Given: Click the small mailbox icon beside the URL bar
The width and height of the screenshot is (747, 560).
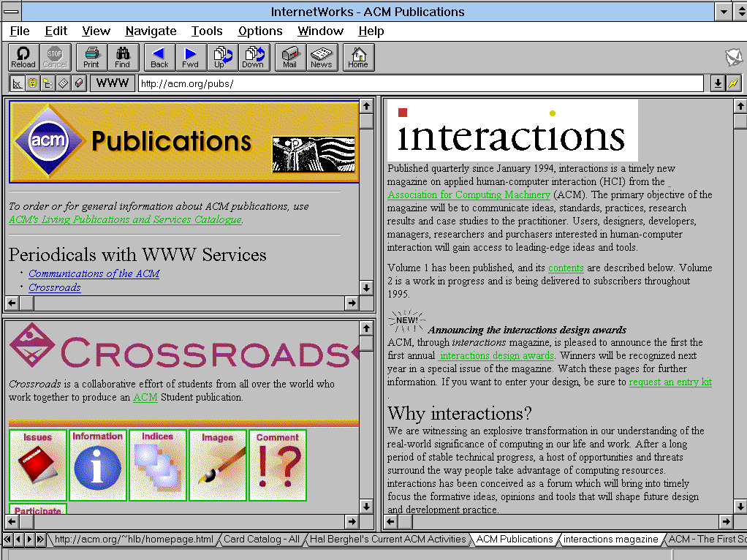Looking at the screenshot, I should (x=79, y=84).
